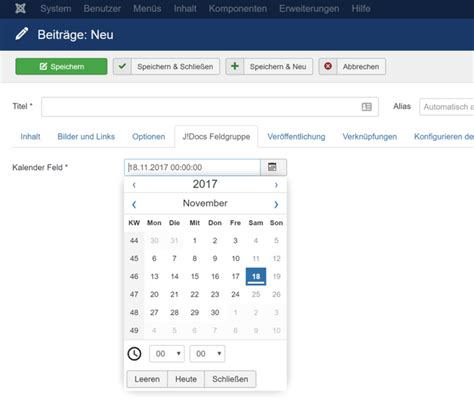
Task: Open the Komponenten menu
Action: (x=238, y=9)
